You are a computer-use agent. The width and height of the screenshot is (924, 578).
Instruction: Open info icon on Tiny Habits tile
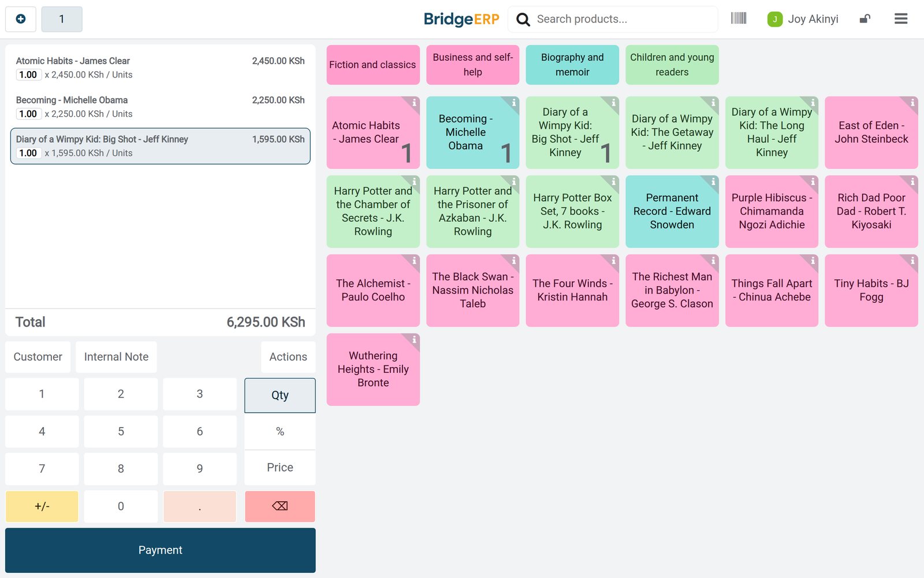coord(912,261)
